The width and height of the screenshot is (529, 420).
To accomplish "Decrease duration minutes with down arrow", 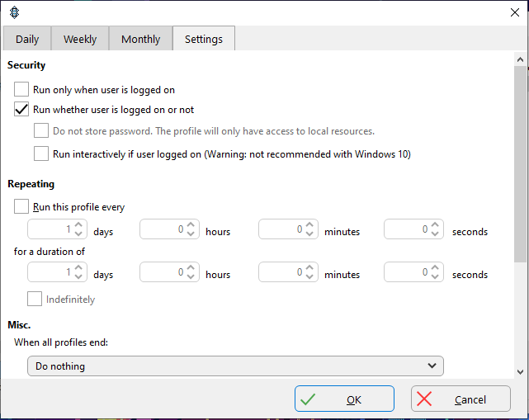I will [309, 276].
